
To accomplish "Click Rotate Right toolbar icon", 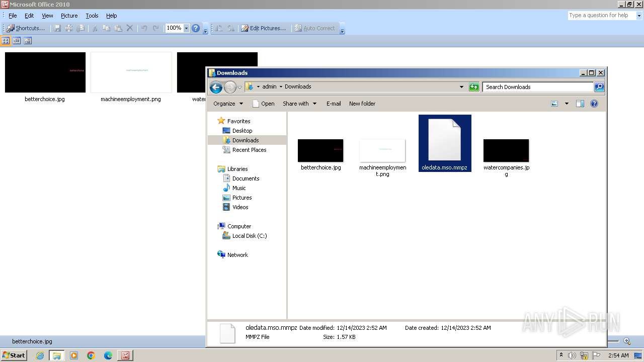I will point(230,28).
